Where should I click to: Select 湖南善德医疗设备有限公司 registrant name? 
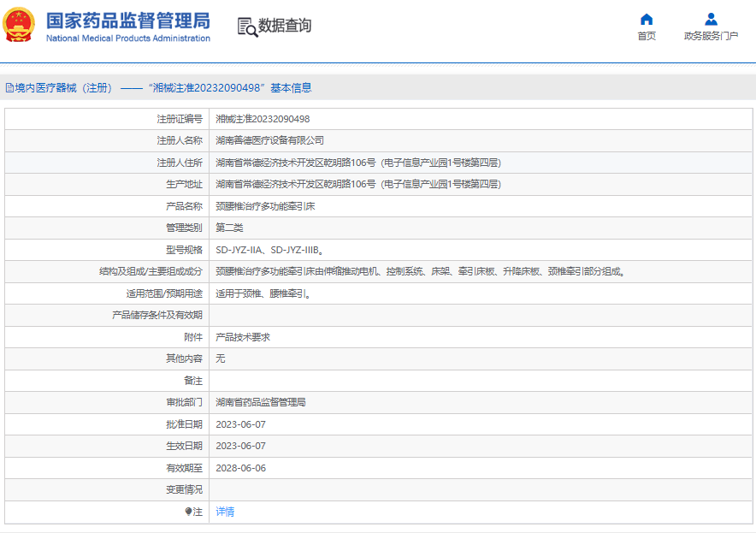[269, 141]
